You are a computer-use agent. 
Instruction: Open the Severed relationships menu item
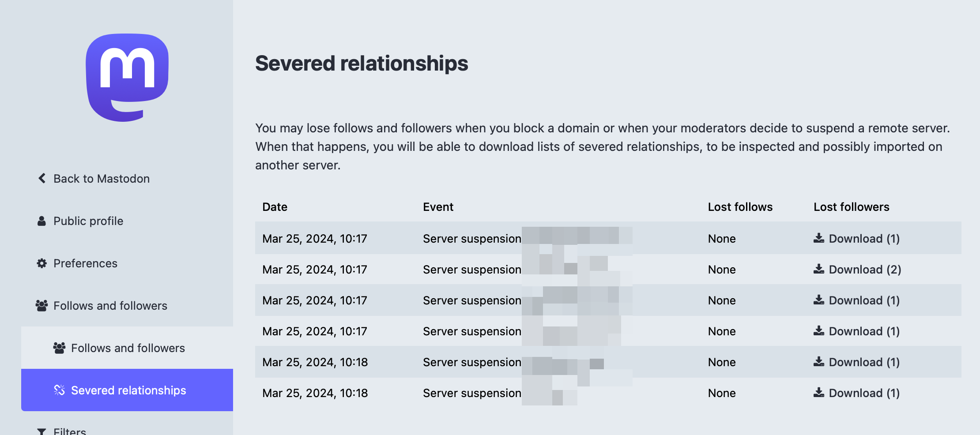pyautogui.click(x=128, y=390)
